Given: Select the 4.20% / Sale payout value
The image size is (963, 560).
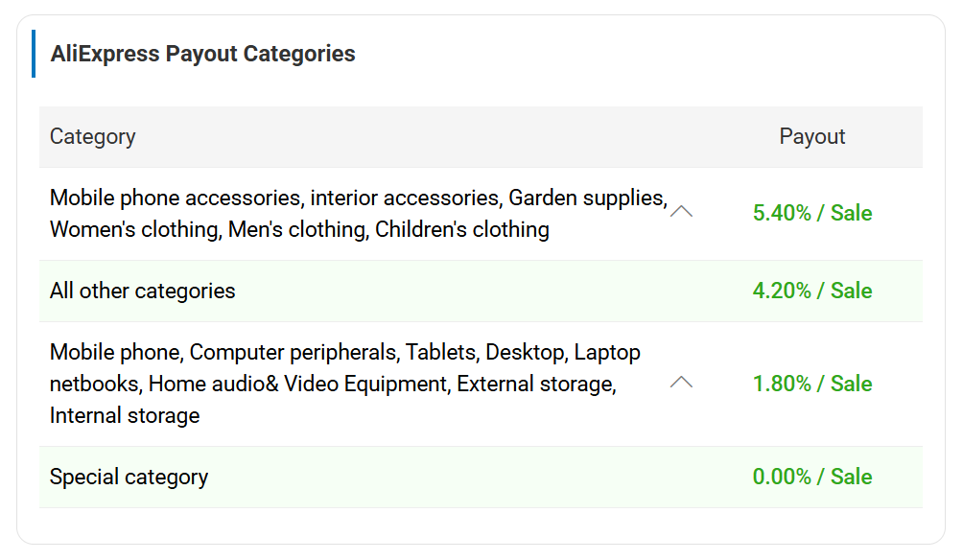Looking at the screenshot, I should tap(811, 291).
